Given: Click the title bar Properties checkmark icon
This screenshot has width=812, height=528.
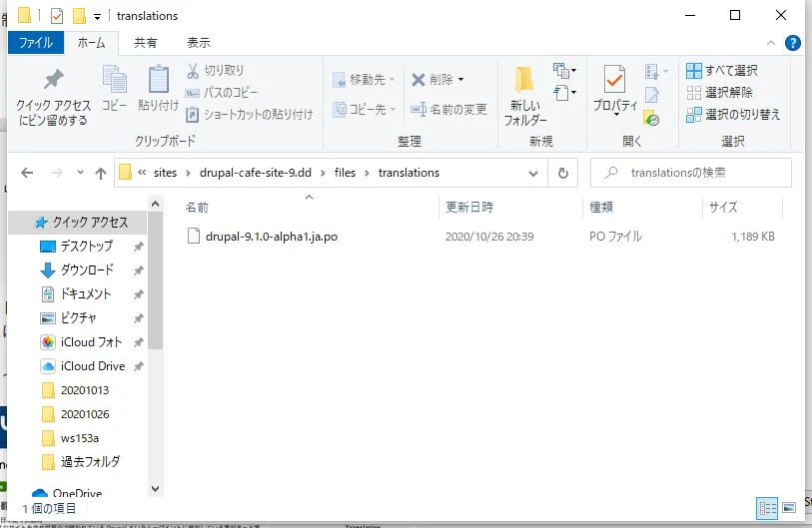Looking at the screenshot, I should click(x=57, y=16).
